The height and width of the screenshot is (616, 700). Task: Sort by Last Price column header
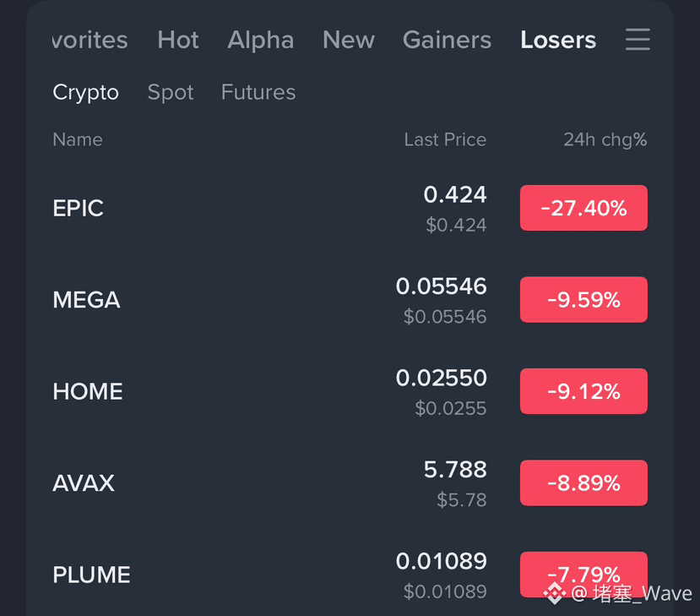pyautogui.click(x=445, y=139)
